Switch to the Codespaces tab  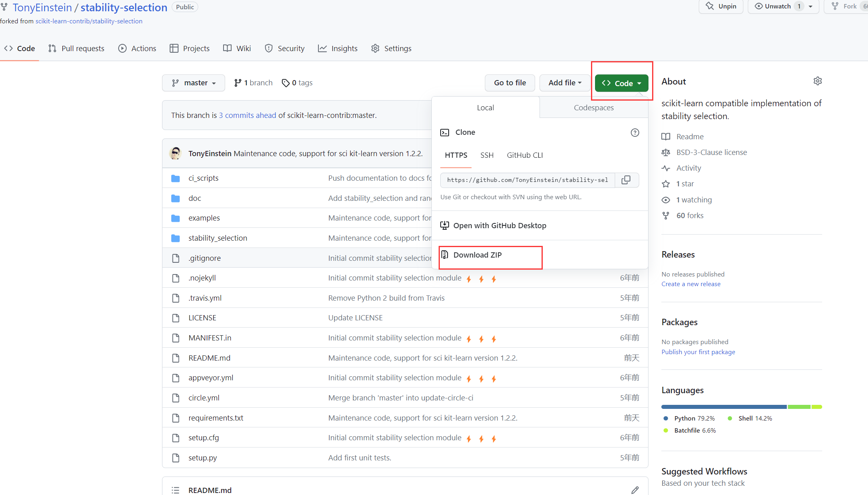point(593,107)
